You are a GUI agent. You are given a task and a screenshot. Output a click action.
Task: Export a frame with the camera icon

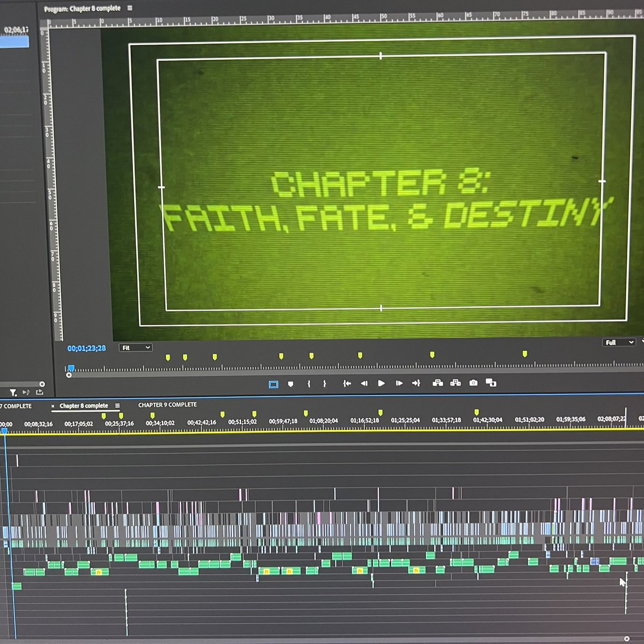click(473, 383)
